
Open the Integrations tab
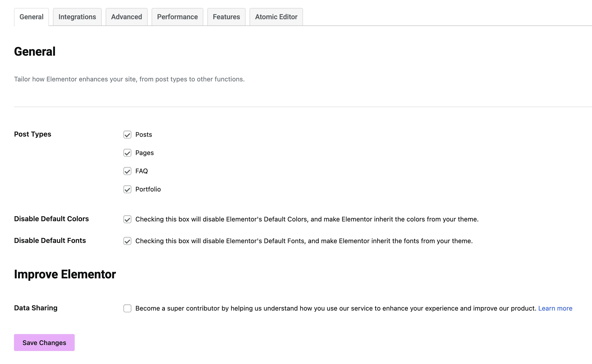click(x=77, y=17)
